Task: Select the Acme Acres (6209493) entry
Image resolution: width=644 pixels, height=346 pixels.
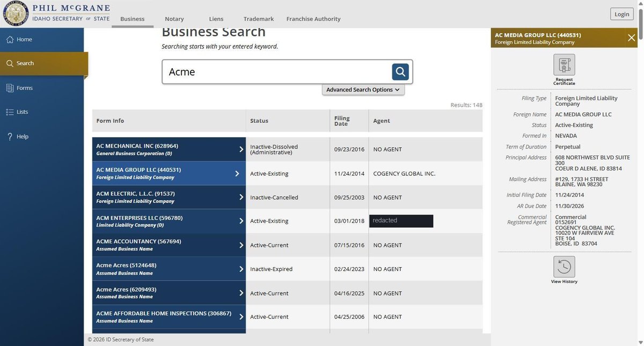Action: tap(169, 293)
